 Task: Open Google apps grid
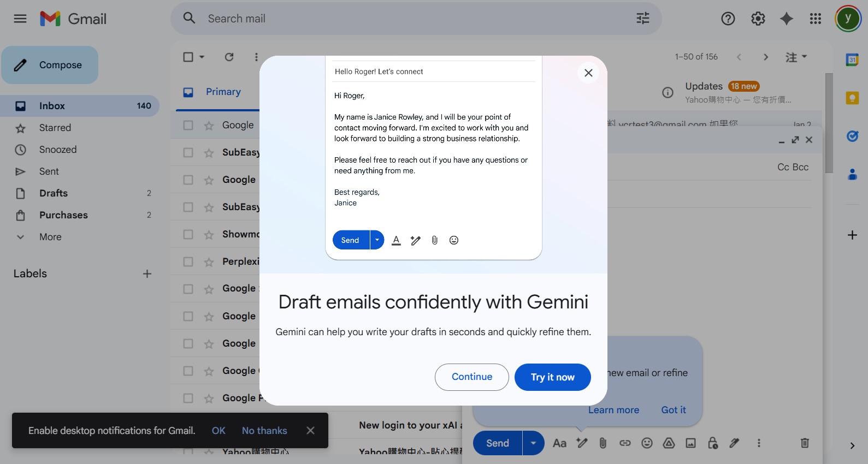point(816,19)
